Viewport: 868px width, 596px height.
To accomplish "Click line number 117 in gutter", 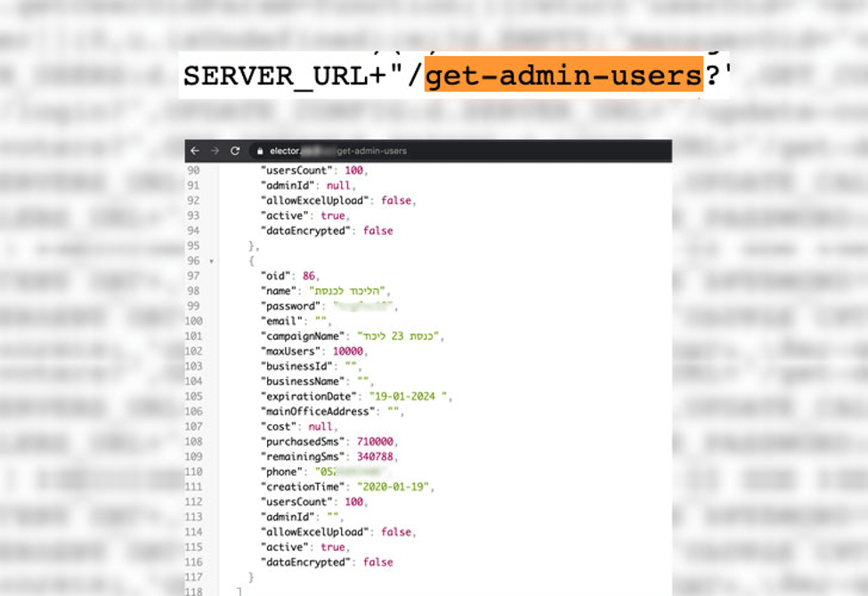I will pos(194,577).
